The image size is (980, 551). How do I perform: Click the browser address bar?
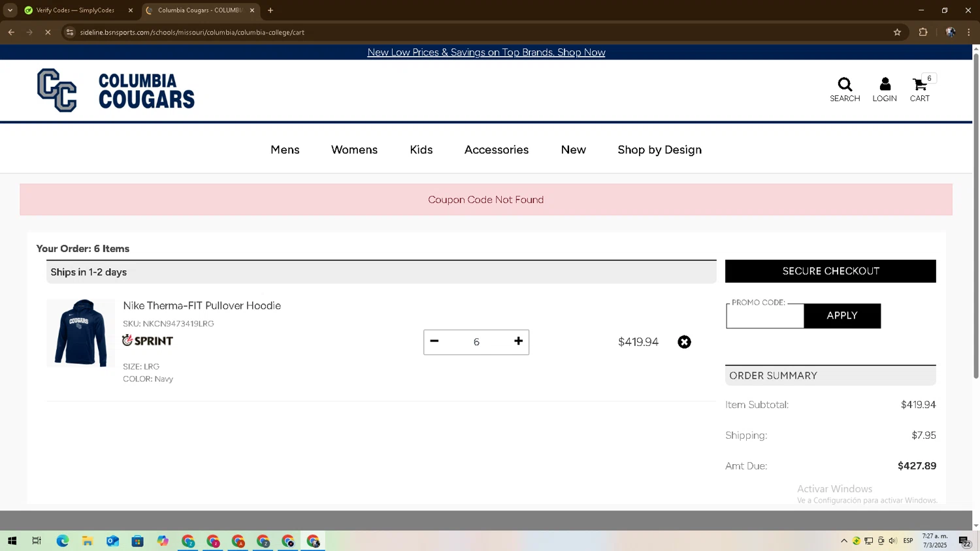tap(480, 32)
